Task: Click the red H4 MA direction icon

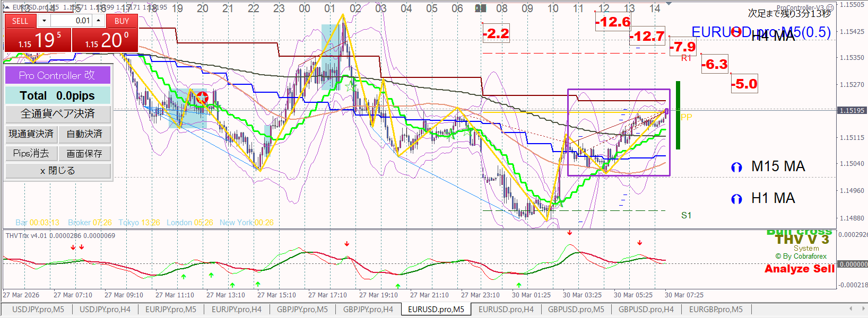Action: point(736,32)
